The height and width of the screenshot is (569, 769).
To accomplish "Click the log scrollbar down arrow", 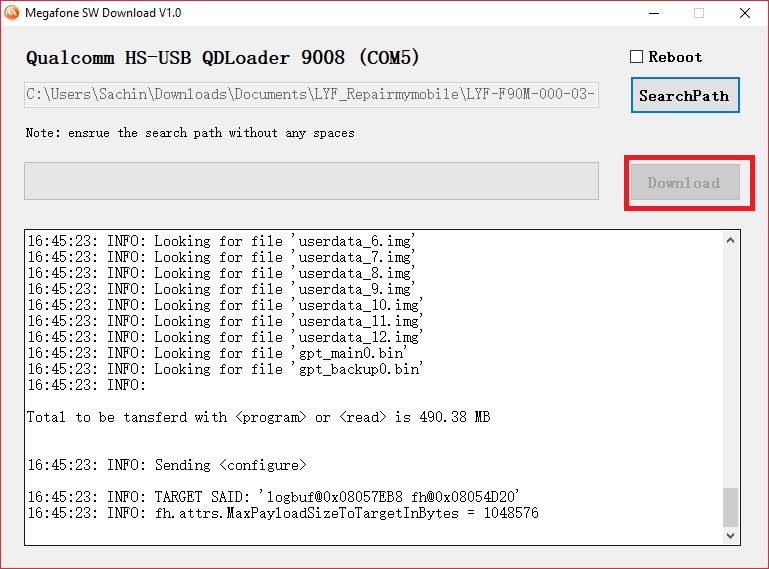I will [730, 536].
